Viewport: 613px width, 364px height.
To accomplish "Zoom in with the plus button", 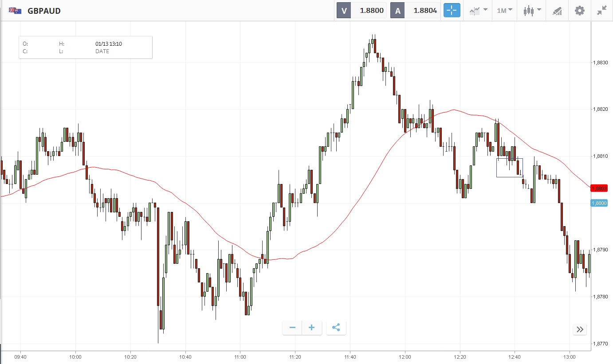I will 312,328.
